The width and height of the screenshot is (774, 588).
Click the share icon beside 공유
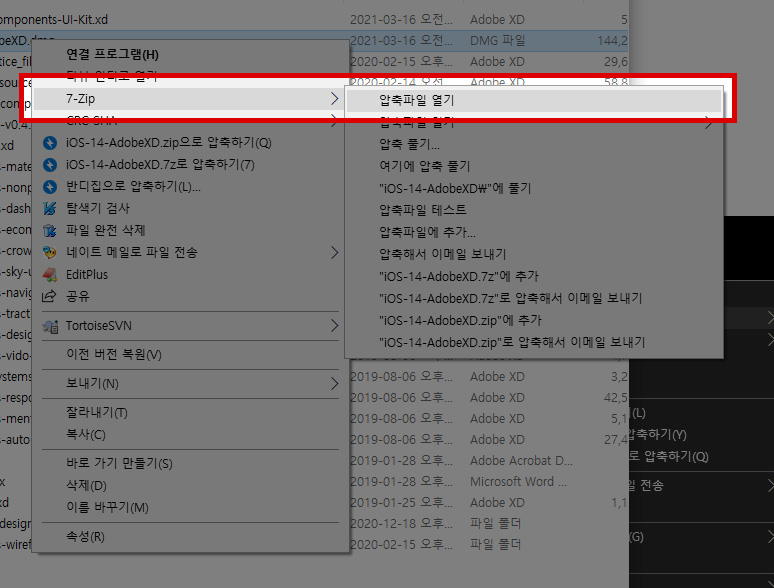tap(50, 296)
